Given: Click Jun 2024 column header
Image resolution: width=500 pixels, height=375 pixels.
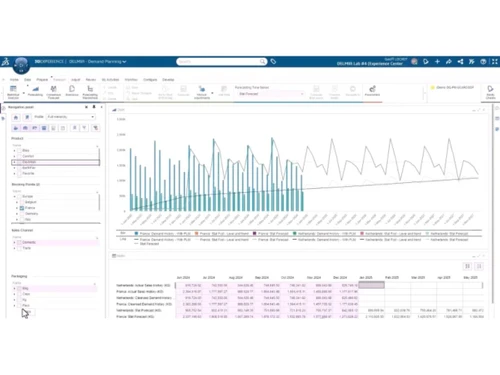Looking at the screenshot, I should coord(183,277).
